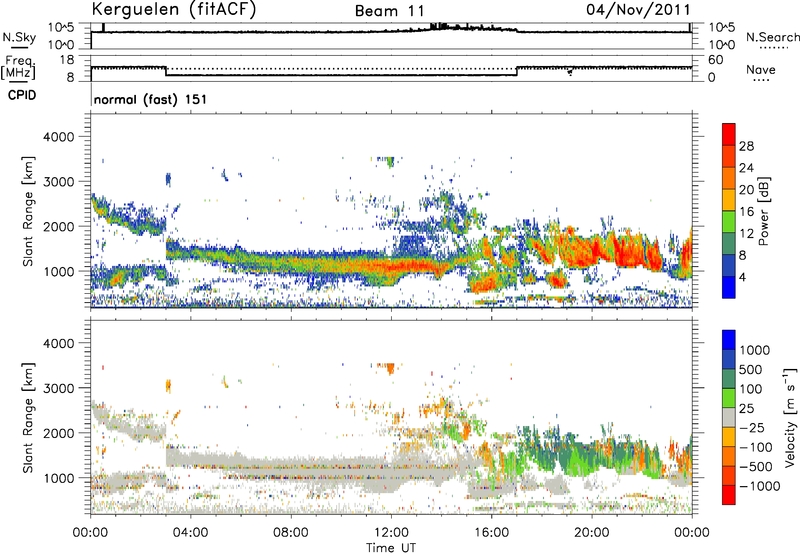The image size is (800, 554).
Task: Click the light green 12-16 dB power swatch
Action: [x=729, y=221]
